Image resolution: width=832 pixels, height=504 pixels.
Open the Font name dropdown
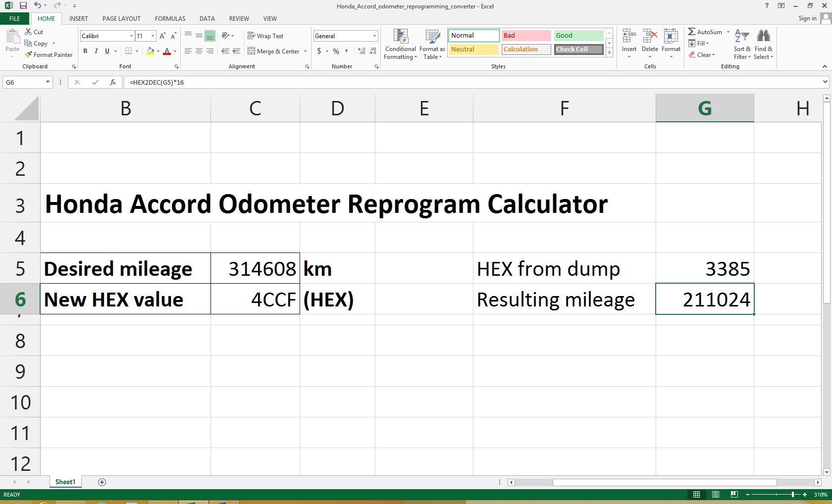point(130,36)
